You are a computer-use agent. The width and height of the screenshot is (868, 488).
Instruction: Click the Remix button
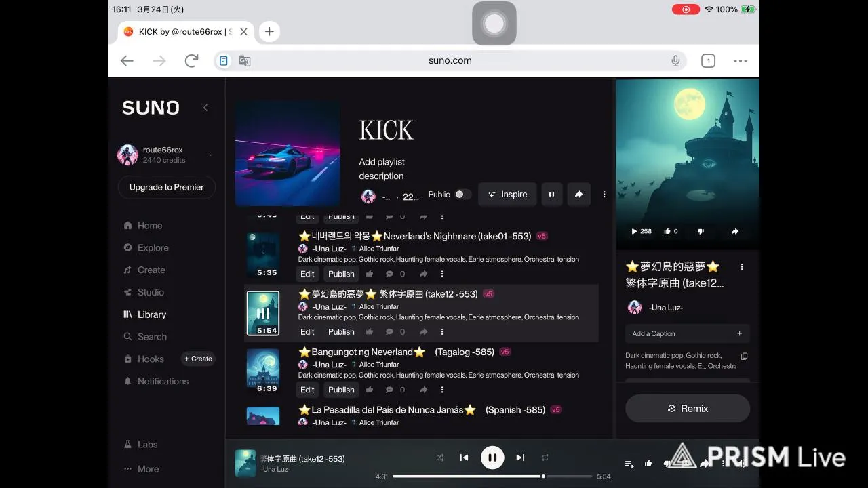click(x=688, y=409)
